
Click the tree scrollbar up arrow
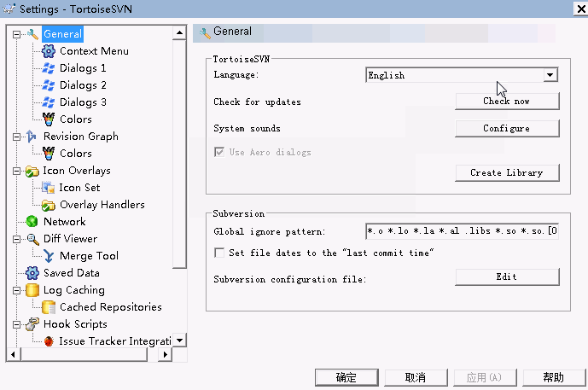(x=179, y=33)
